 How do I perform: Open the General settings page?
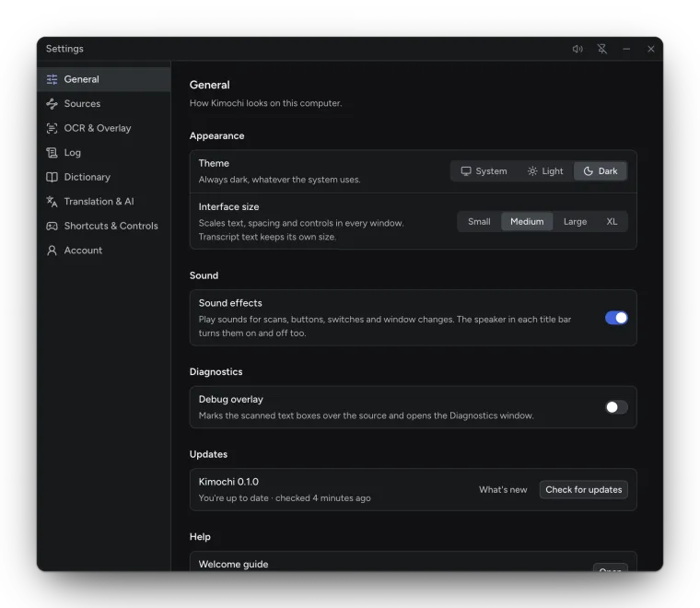click(104, 79)
